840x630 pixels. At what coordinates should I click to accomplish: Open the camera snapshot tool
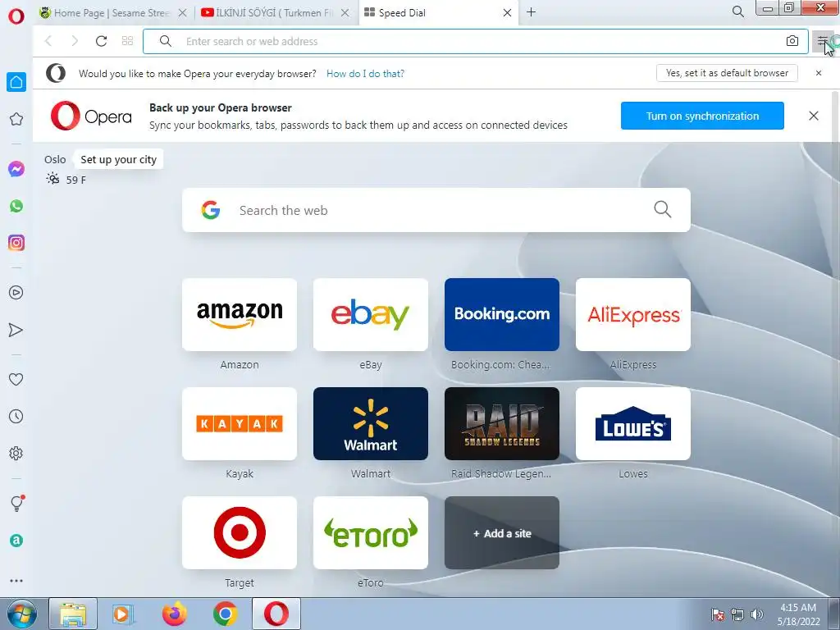click(792, 41)
